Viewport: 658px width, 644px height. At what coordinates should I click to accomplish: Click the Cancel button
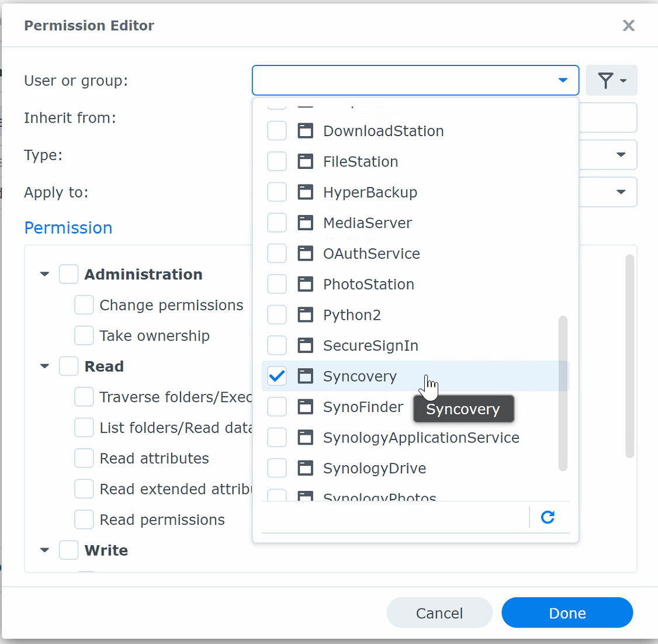pyautogui.click(x=439, y=612)
